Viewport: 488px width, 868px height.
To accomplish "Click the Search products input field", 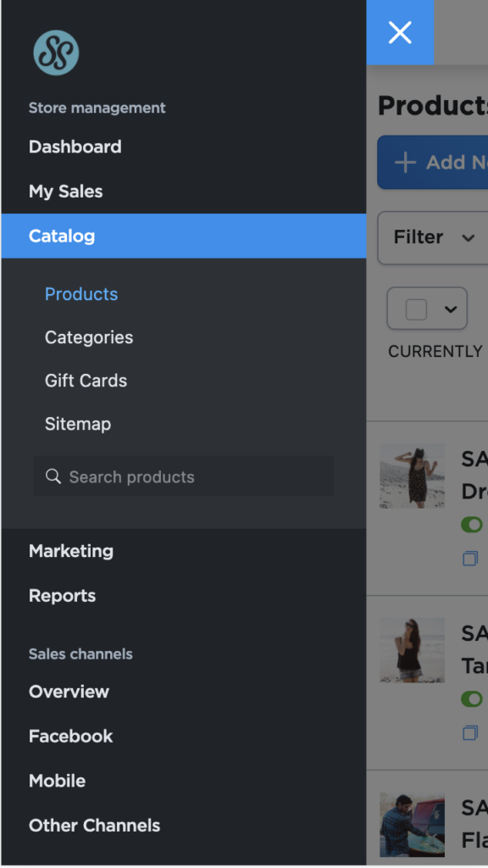I will click(x=184, y=476).
